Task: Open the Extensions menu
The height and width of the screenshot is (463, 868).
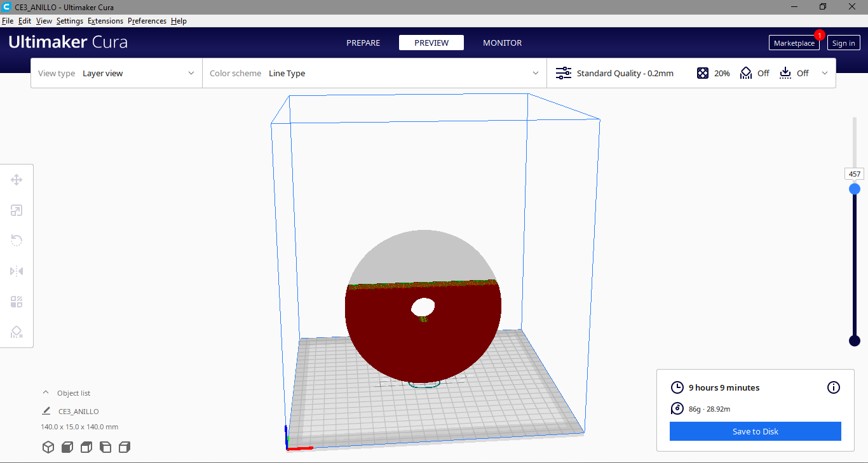Action: pos(105,21)
